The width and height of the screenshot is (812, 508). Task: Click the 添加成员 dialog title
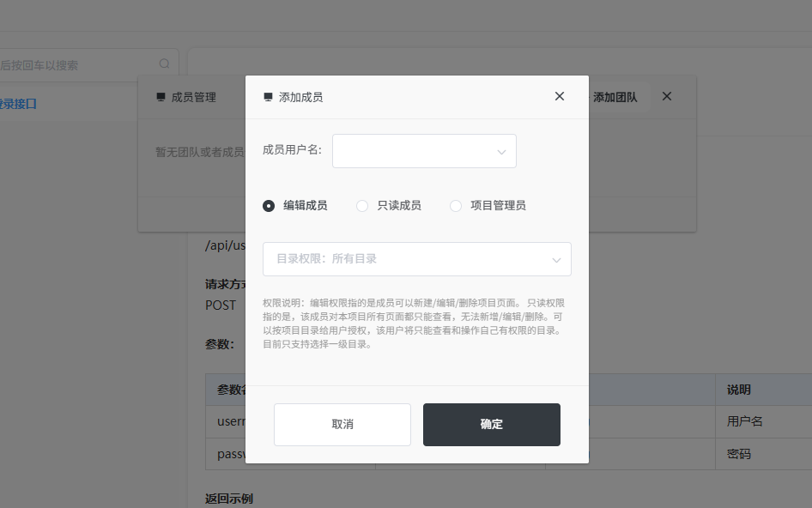coord(301,97)
